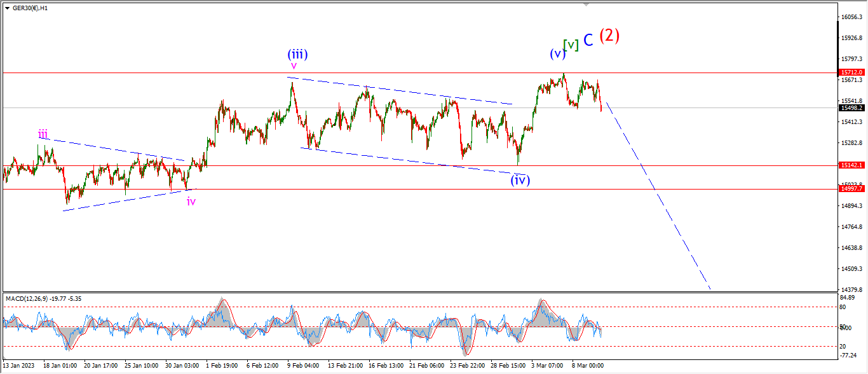Screen dimensions: 868x374
Task: Select the blue (iii) wave label
Action: click(297, 54)
